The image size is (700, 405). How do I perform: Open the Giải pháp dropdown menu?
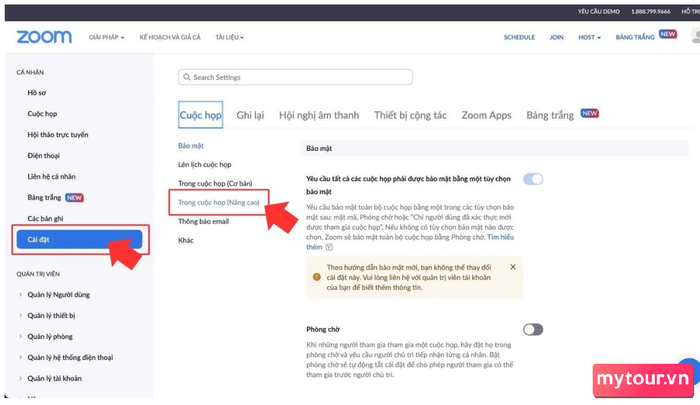pos(106,37)
